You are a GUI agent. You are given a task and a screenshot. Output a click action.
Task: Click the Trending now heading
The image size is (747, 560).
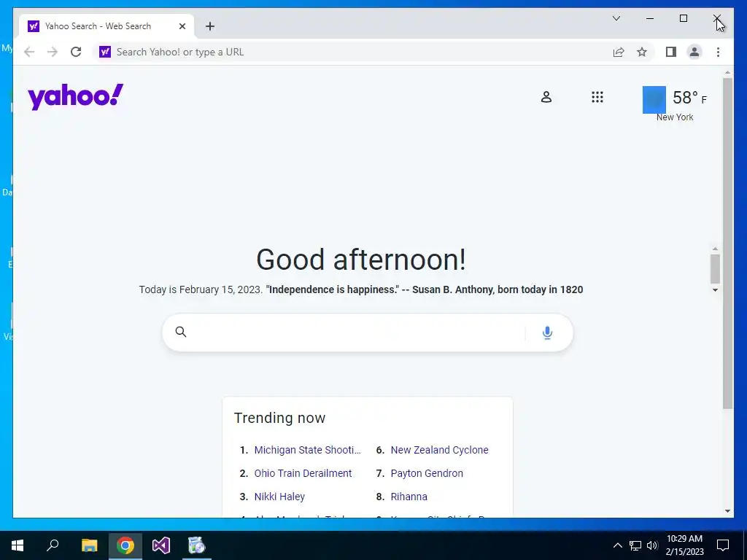click(279, 418)
